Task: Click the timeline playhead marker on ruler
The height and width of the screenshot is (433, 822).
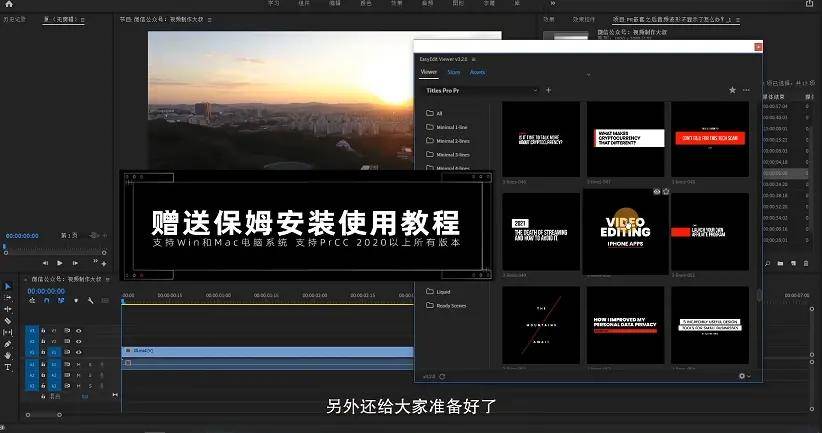Action: click(123, 301)
